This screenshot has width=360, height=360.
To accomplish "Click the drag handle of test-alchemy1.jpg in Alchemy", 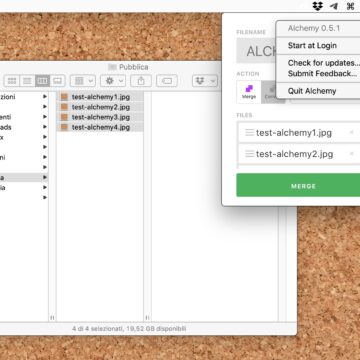I will [x=250, y=132].
